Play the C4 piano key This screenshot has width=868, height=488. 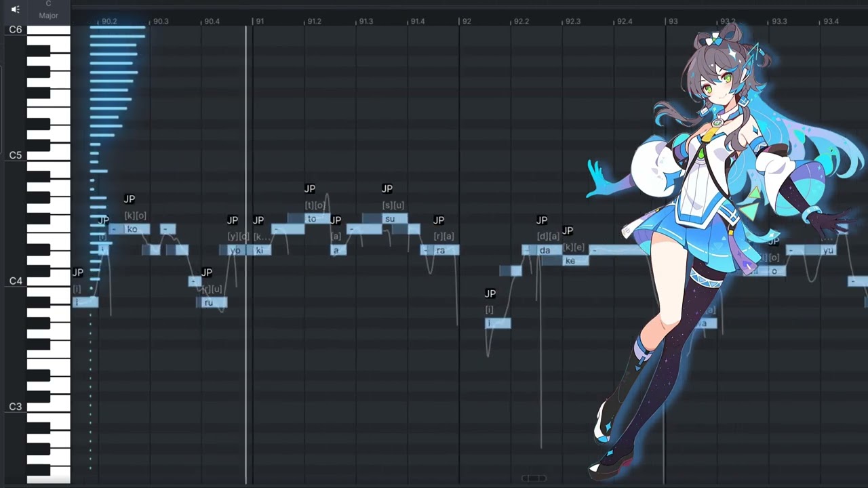pyautogui.click(x=48, y=281)
